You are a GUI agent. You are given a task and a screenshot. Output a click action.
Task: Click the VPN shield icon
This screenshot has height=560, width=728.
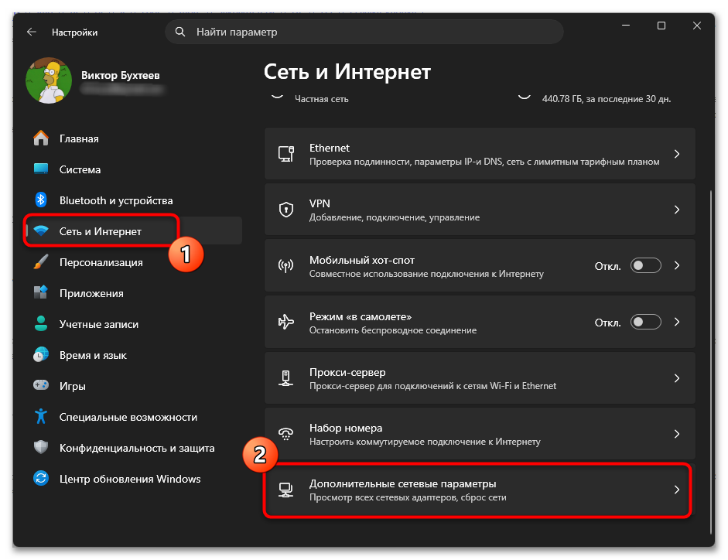tap(286, 210)
